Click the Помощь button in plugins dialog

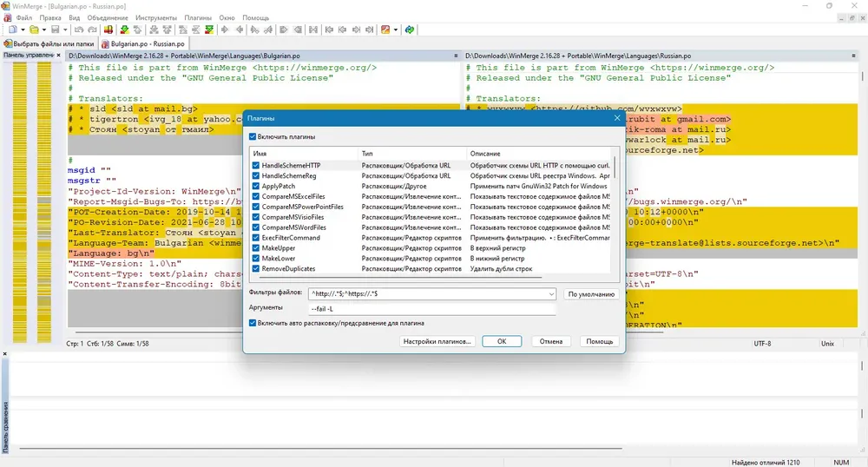(600, 341)
